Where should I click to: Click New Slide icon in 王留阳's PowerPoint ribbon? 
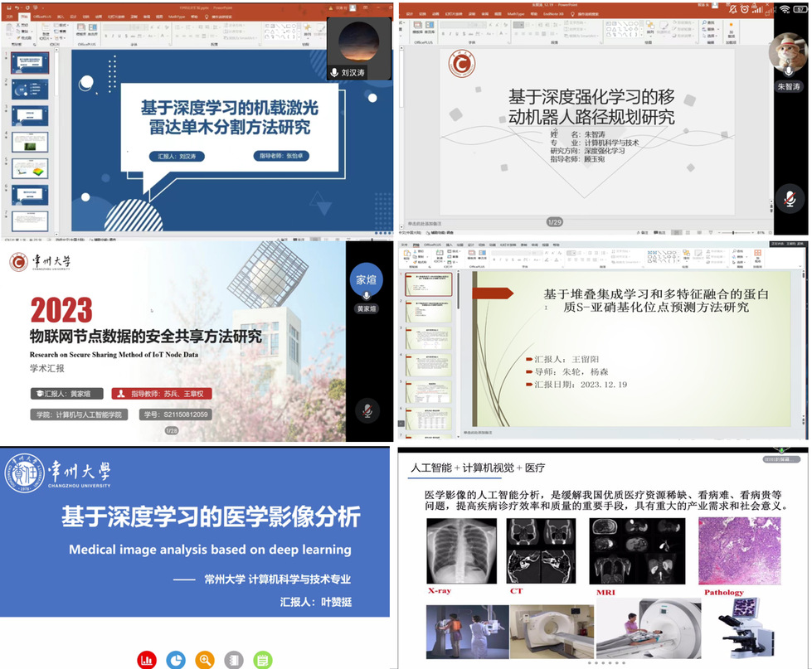(440, 254)
